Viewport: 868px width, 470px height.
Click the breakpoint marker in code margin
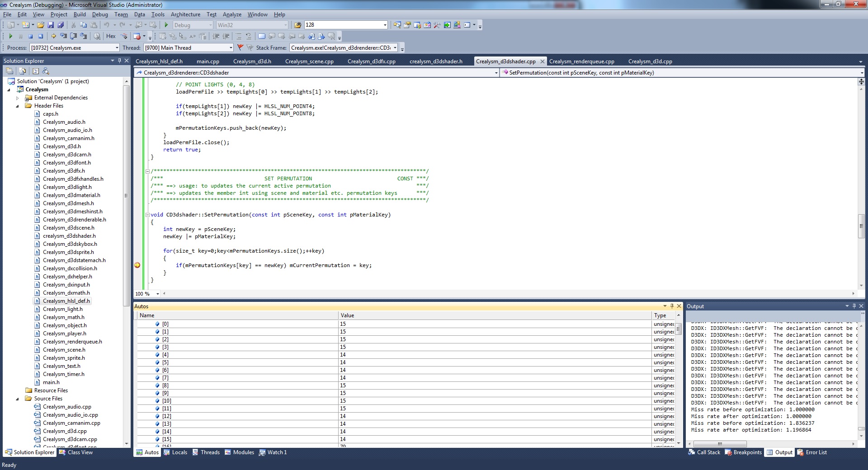[137, 265]
